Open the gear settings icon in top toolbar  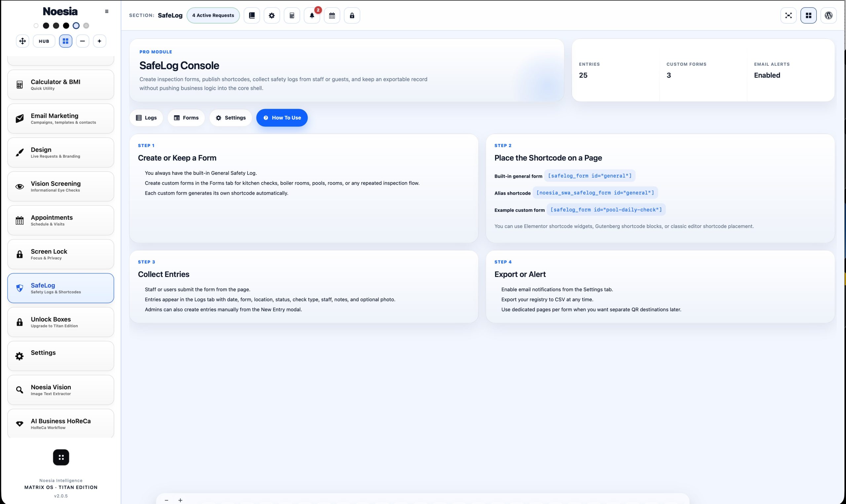pyautogui.click(x=272, y=15)
